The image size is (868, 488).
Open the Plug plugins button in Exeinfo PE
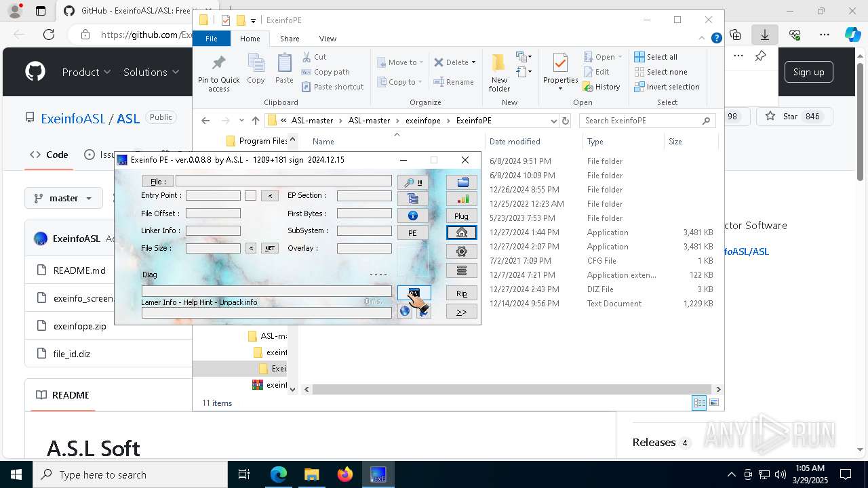(462, 216)
